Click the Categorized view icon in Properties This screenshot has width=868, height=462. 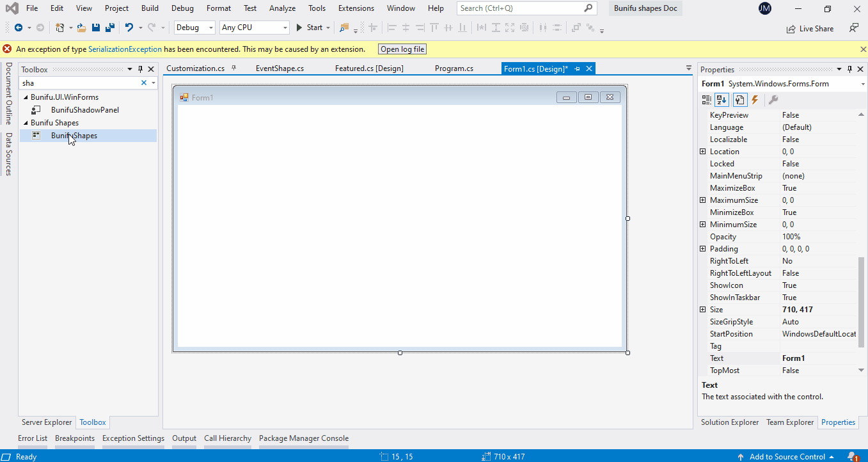click(707, 100)
